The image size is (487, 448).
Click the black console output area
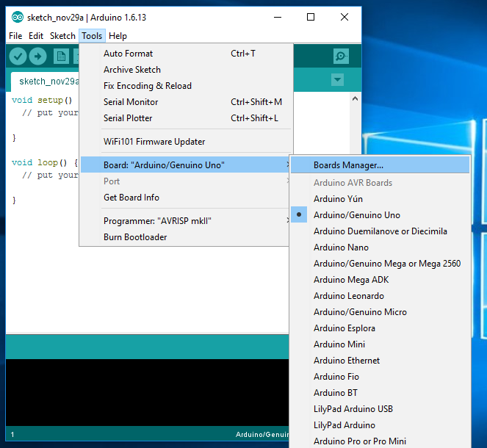(x=147, y=392)
